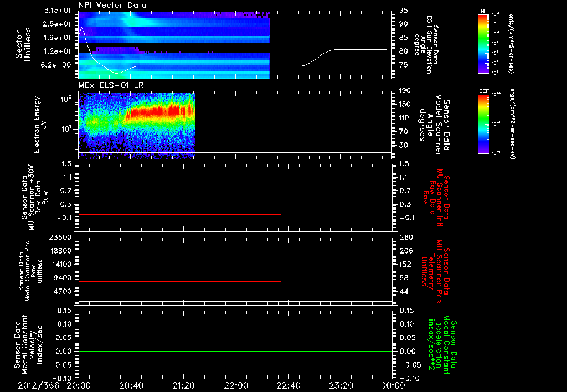The height and width of the screenshot is (392, 567).
Task: Click the 20:40 time axis label
Action: click(131, 385)
